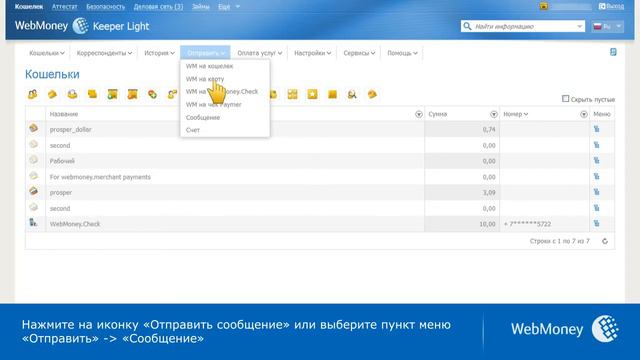Expand the Корреспонденты menu

tap(104, 53)
